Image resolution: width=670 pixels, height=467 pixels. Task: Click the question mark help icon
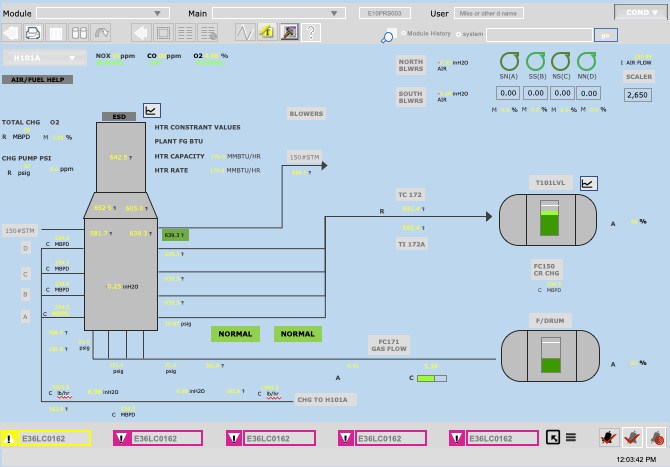point(311,32)
